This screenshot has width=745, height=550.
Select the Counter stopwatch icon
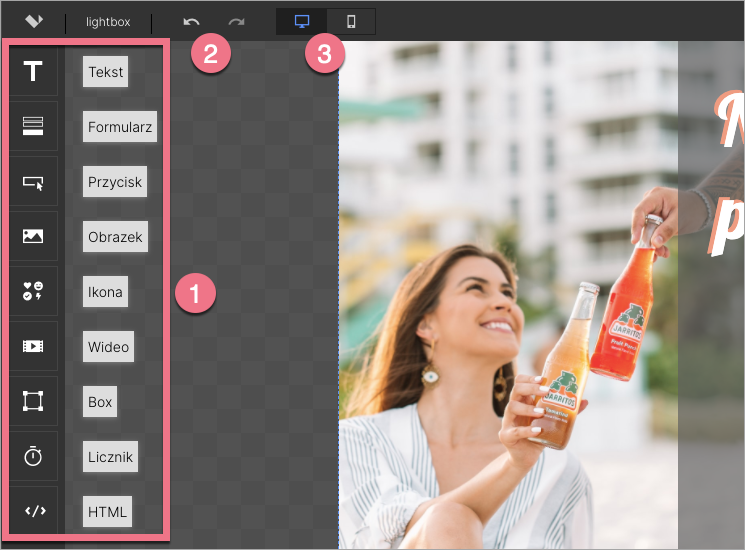pyautogui.click(x=33, y=456)
